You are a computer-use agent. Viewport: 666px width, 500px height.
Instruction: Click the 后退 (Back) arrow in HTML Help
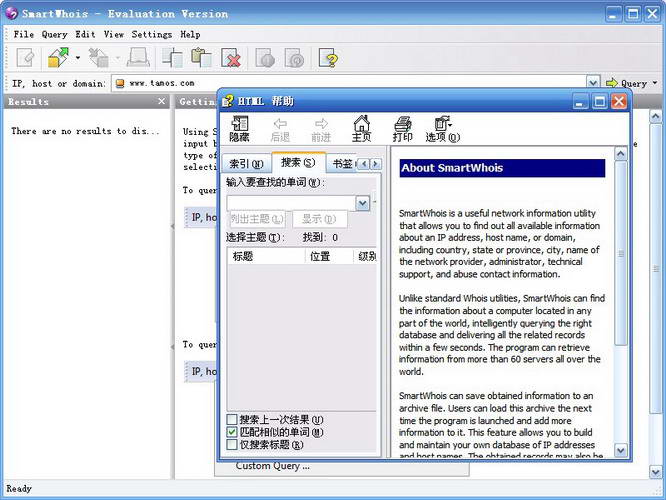point(280,129)
